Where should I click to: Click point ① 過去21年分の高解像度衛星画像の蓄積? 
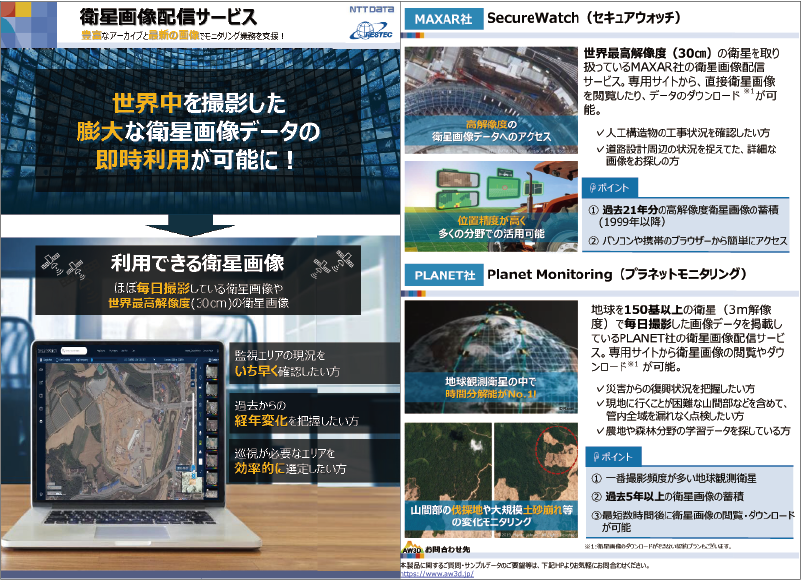point(683,216)
